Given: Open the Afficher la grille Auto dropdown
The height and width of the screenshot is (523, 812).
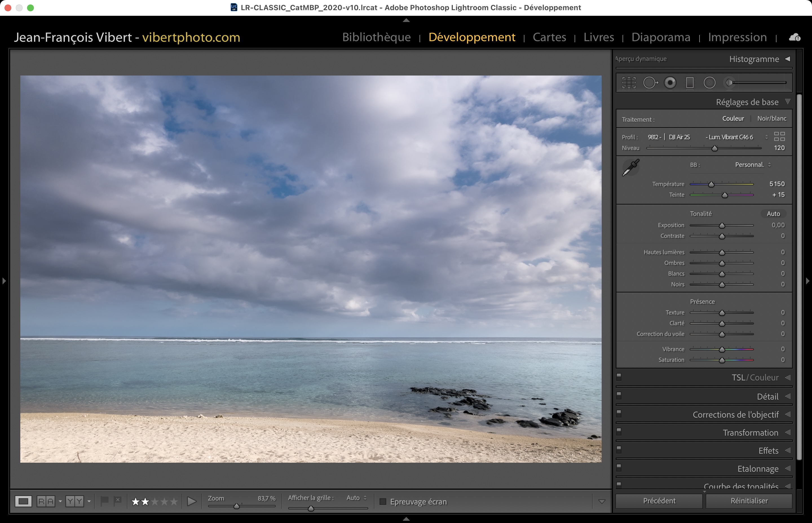Looking at the screenshot, I should pyautogui.click(x=356, y=498).
